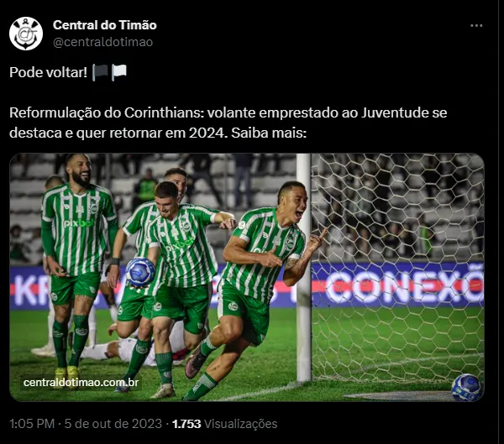The height and width of the screenshot is (444, 504).
Task: Click the pixbet sponsor logo on bearded player's jersey
Action: (78, 223)
